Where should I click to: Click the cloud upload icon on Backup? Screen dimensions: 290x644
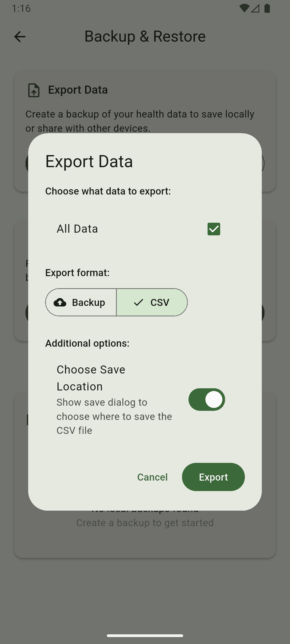pyautogui.click(x=60, y=302)
